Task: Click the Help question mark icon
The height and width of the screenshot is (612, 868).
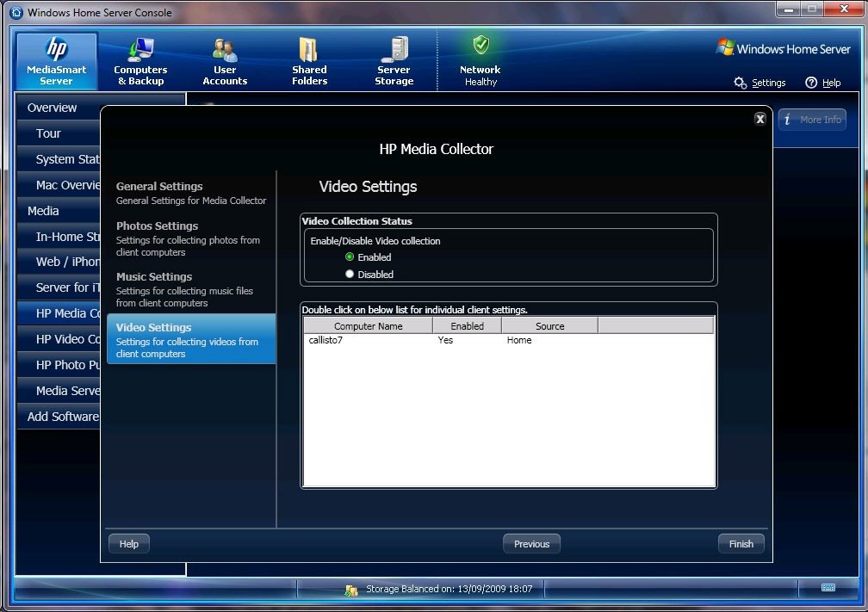Action: pos(811,83)
